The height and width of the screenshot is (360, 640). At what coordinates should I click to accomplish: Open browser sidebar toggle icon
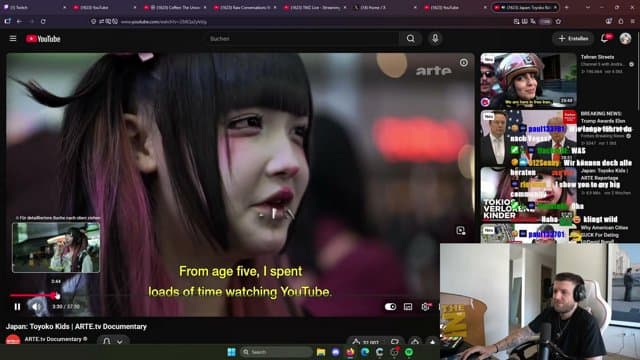pos(7,21)
